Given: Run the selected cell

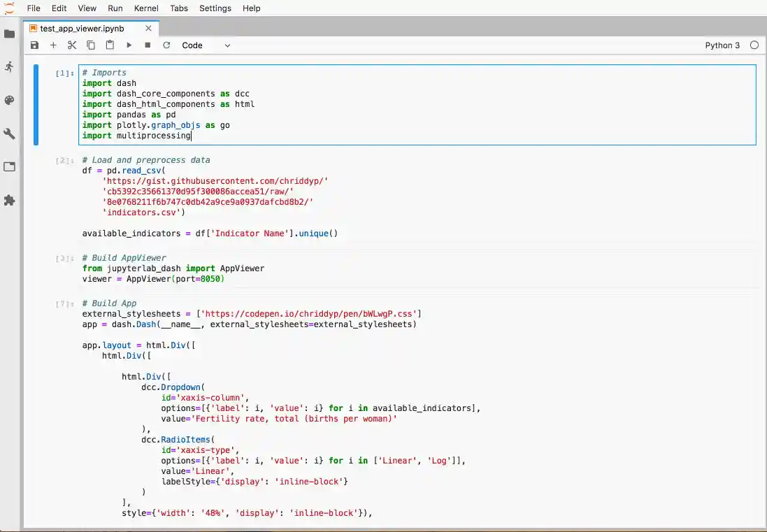Looking at the screenshot, I should [x=129, y=45].
